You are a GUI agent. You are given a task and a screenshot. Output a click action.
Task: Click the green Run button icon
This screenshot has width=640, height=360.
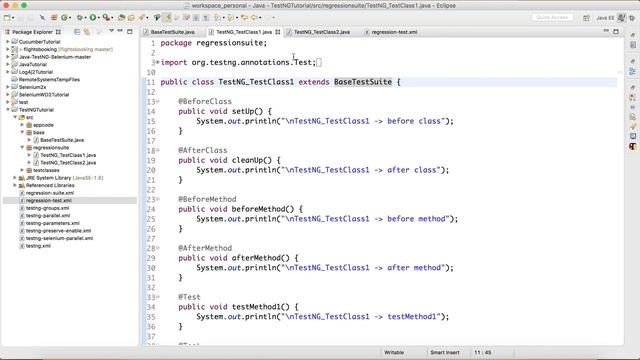[93, 18]
